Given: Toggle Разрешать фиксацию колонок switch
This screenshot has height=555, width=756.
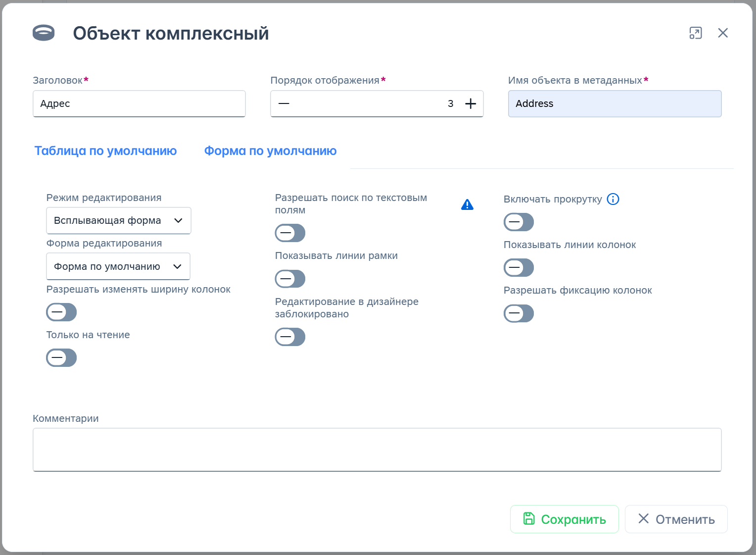Looking at the screenshot, I should click(519, 313).
